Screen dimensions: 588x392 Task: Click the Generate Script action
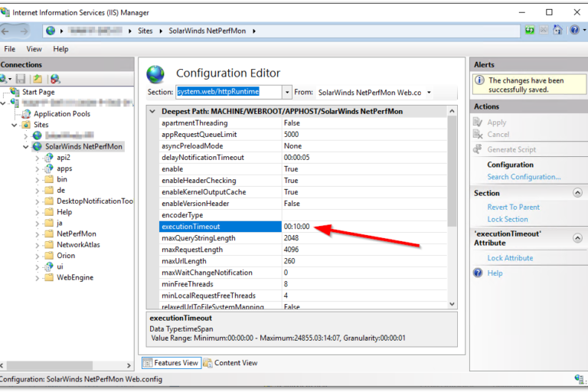tap(511, 149)
